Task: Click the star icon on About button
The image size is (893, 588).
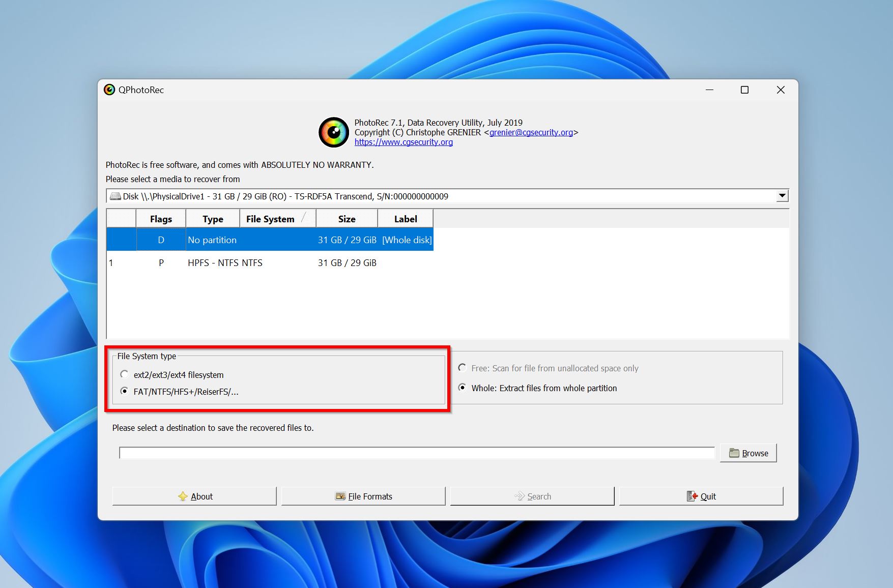Action: click(183, 496)
